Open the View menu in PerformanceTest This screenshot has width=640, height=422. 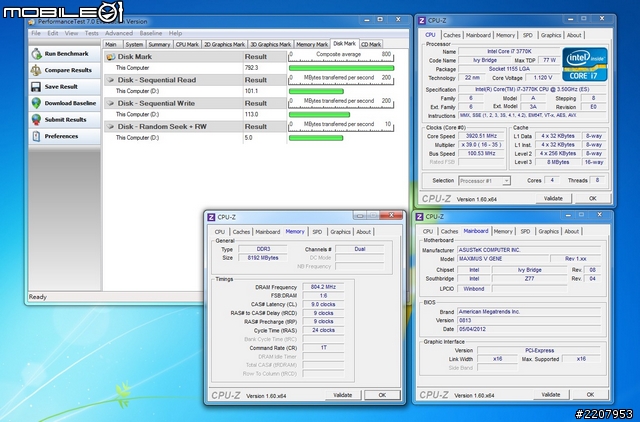pos(71,33)
